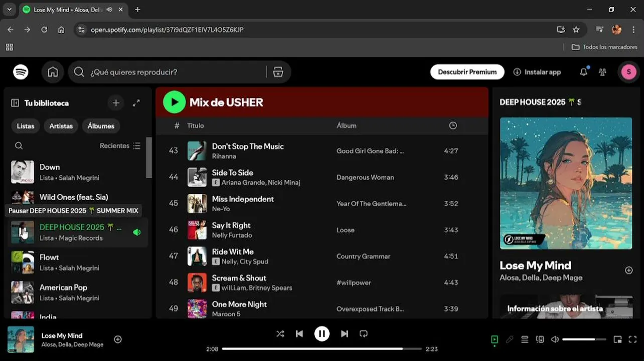Play Mix de USHER green play button
This screenshot has width=644, height=361.
pos(174,102)
